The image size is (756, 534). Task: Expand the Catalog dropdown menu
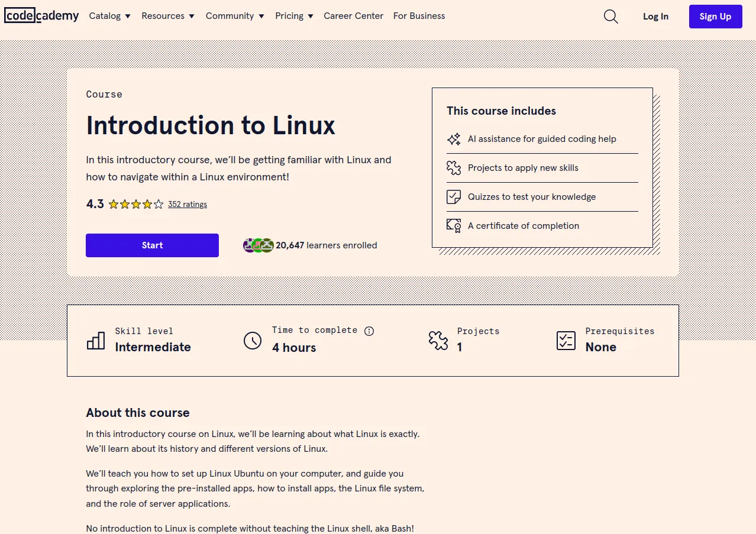110,16
